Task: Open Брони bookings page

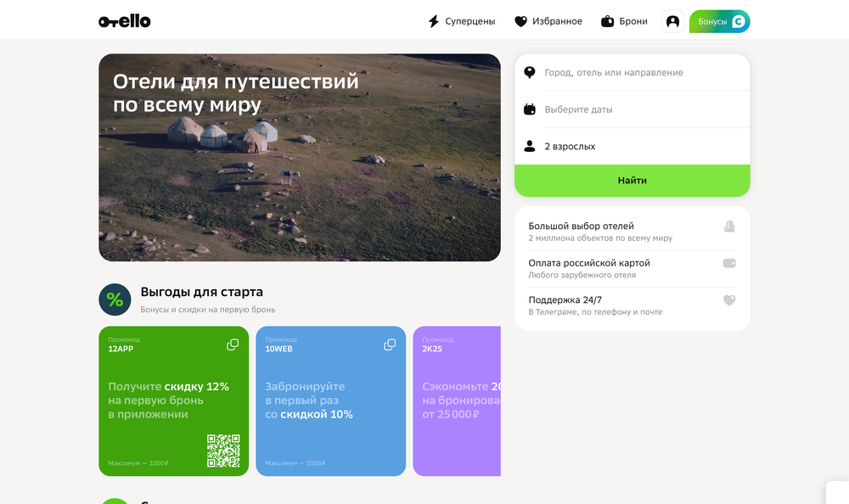Action: coord(624,21)
